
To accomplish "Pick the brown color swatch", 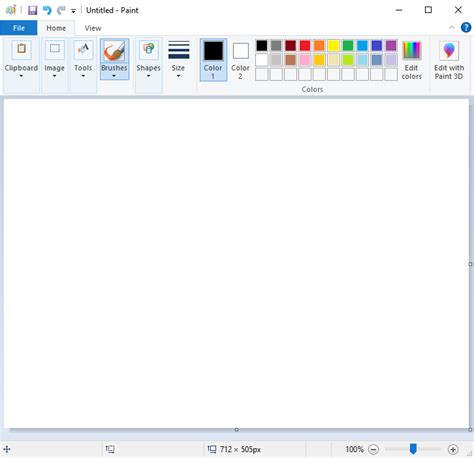I will [x=290, y=60].
